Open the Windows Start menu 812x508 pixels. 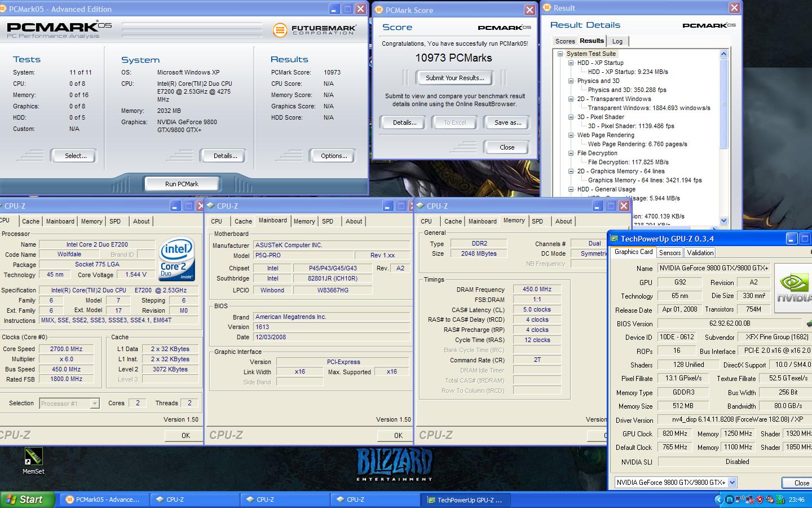tap(28, 500)
